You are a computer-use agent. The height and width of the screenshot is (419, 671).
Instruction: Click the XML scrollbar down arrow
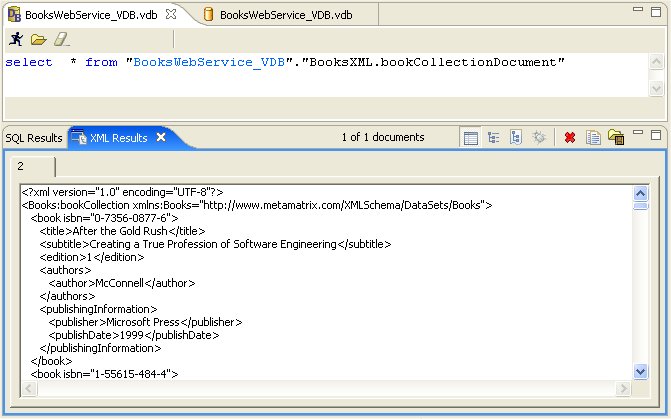tap(640, 371)
